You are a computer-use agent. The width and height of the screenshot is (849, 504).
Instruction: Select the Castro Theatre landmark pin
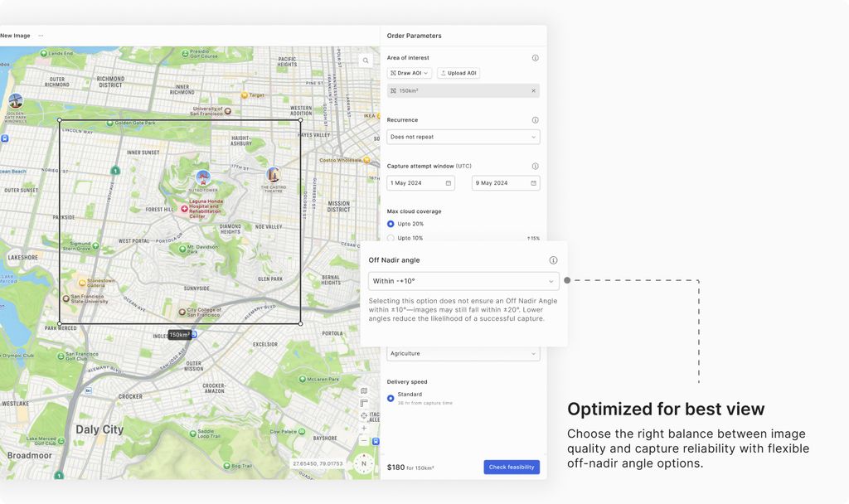274,175
